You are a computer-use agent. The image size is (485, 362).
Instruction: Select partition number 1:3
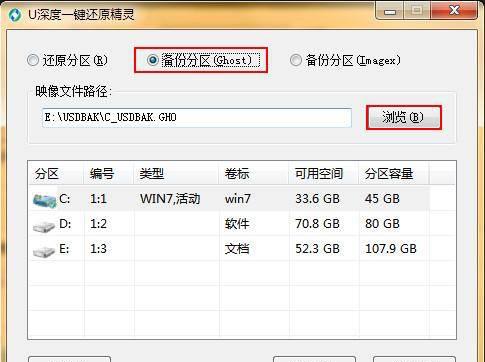[98, 249]
